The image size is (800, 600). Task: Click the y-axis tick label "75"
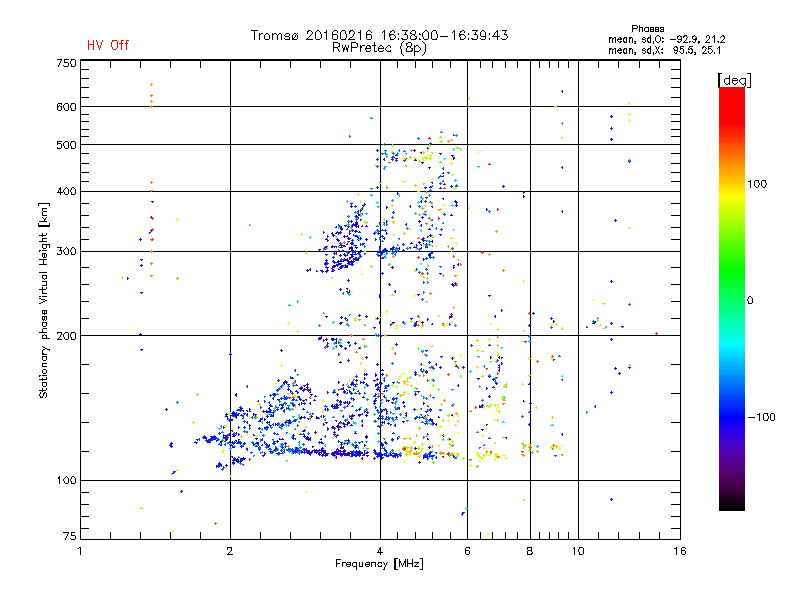pos(70,536)
